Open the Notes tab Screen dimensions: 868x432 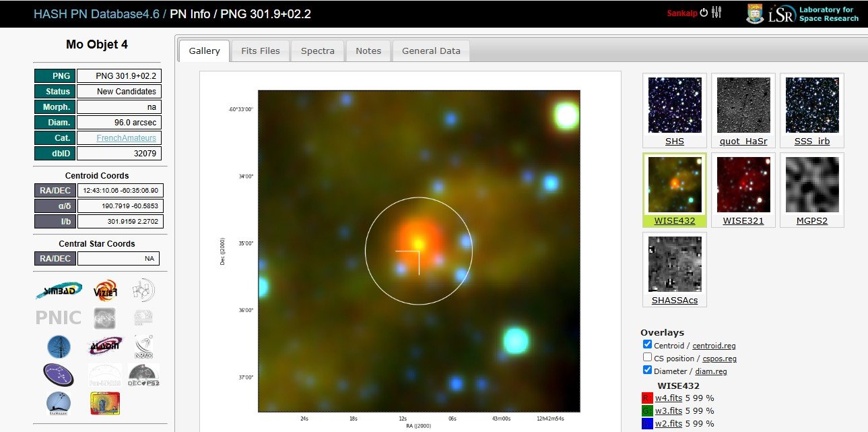pos(368,51)
